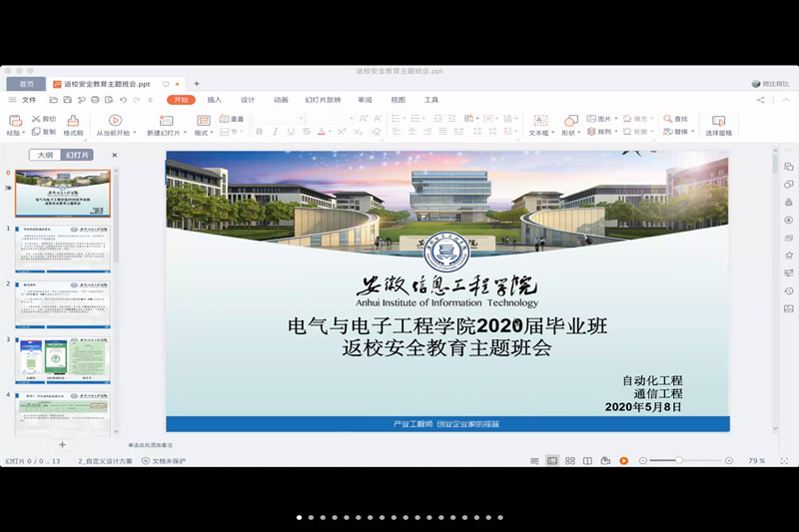Click the Shapes (形状) icon

click(x=570, y=121)
